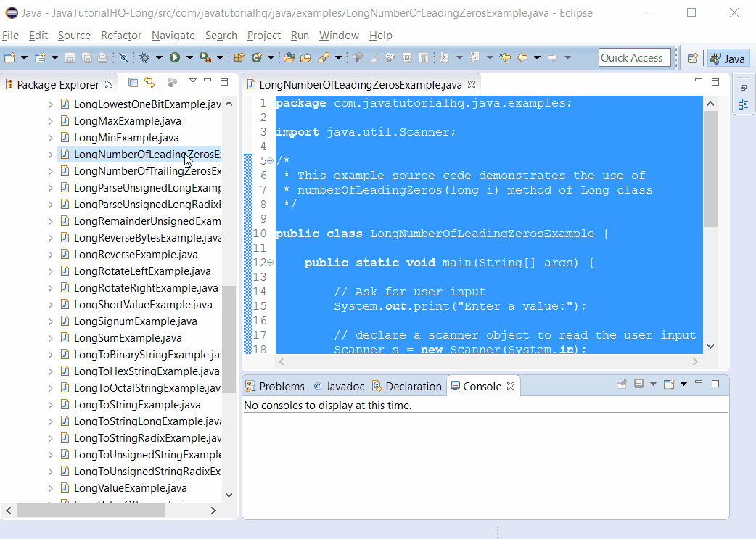Click the Open Task folder icon
The image size is (756, 539).
[x=305, y=58]
